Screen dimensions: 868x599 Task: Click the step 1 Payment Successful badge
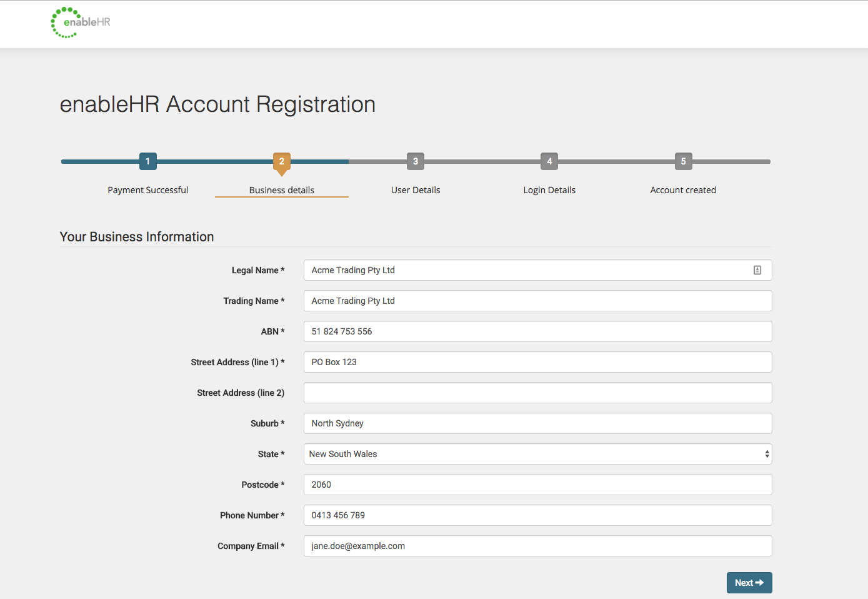[147, 161]
